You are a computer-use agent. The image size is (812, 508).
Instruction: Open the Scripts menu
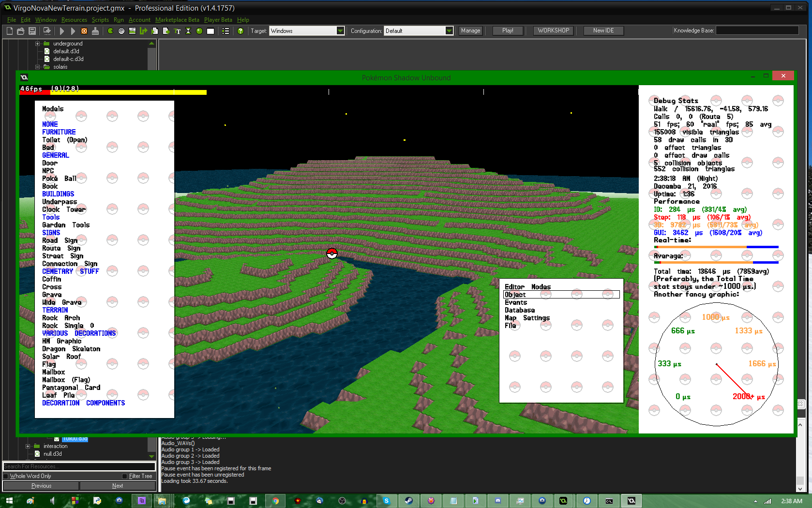coord(100,20)
